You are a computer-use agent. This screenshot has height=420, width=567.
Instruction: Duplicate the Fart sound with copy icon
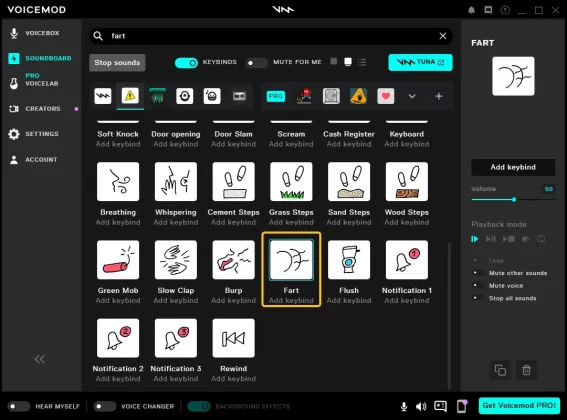tap(500, 370)
